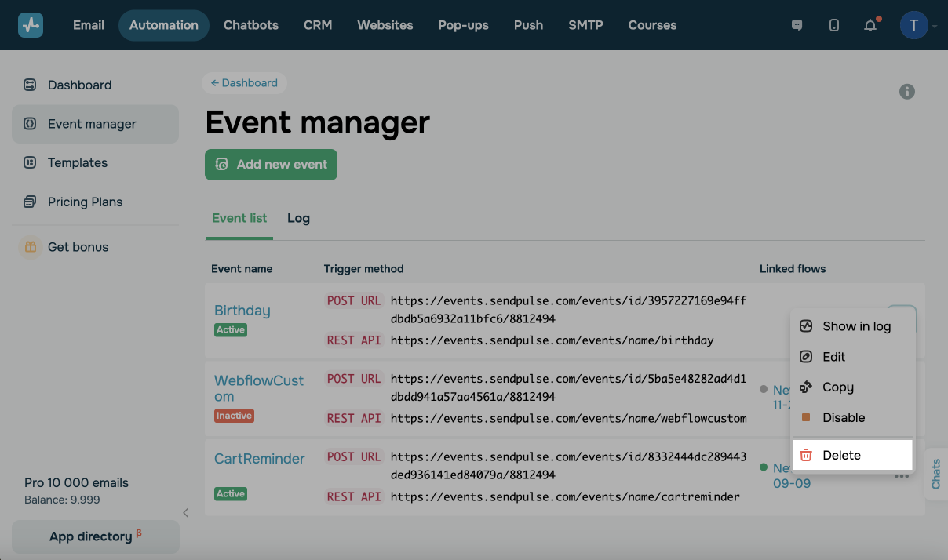Choose Edit from the context menu
The width and height of the screenshot is (948, 560).
pos(833,357)
